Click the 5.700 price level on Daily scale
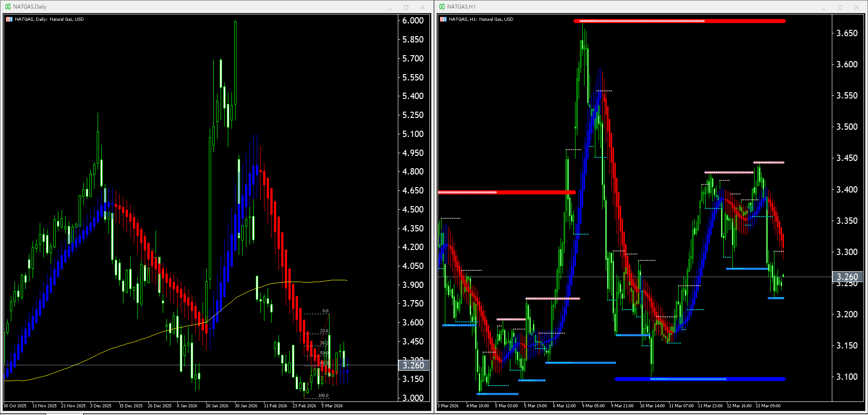This screenshot has width=868, height=415. pyautogui.click(x=413, y=58)
